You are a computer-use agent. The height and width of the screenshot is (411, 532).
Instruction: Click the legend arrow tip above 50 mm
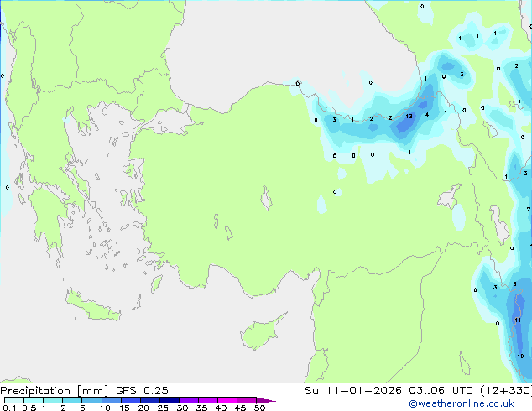tap(266, 400)
